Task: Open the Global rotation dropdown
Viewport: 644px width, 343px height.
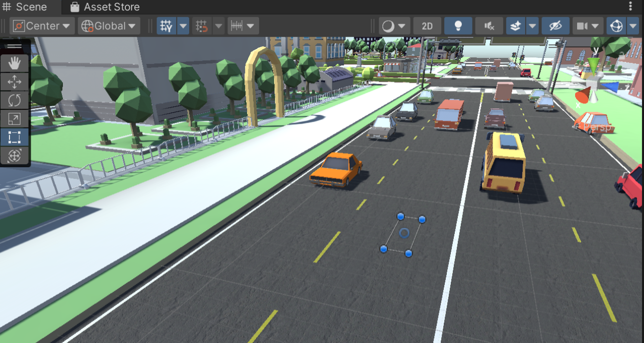Action: [x=109, y=26]
